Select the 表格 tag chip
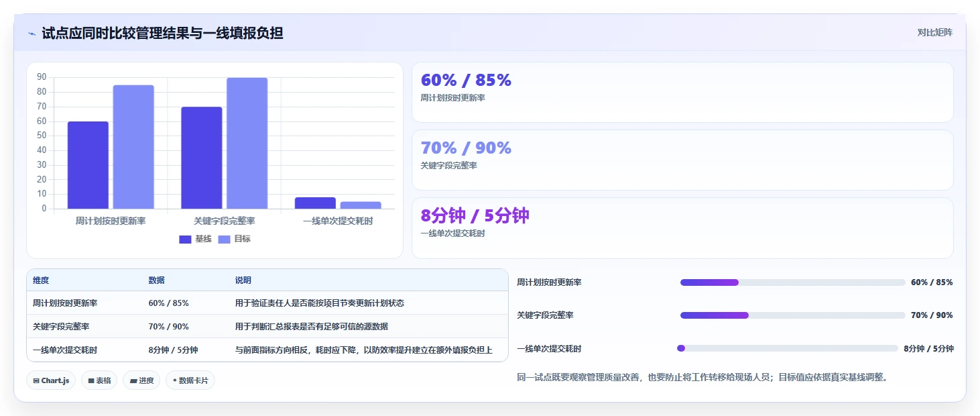 [99, 380]
